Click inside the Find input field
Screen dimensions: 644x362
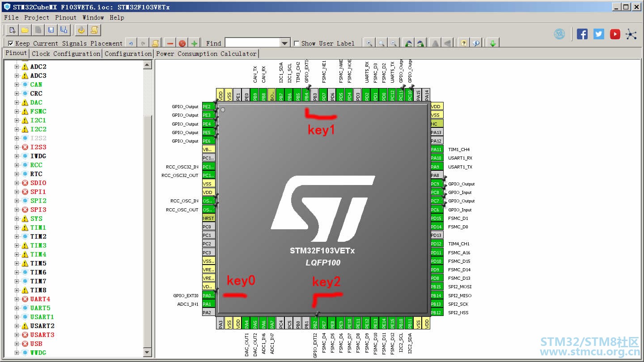[x=252, y=43]
